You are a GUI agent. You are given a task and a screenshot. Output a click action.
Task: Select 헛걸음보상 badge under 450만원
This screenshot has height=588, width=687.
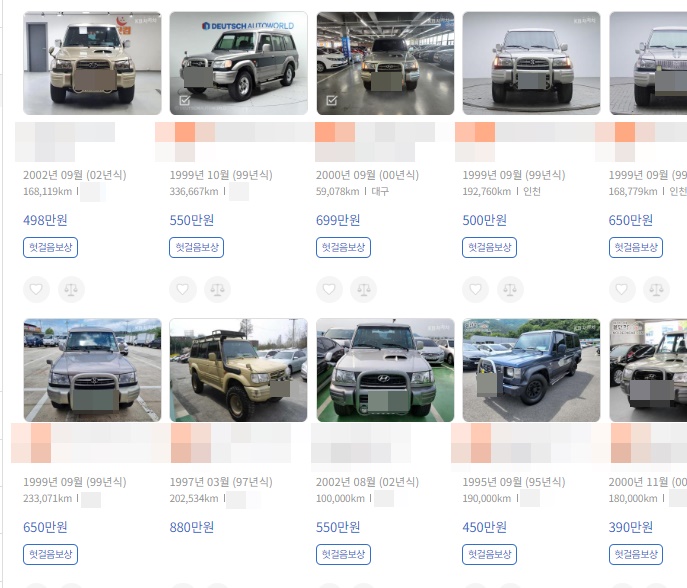pos(489,555)
